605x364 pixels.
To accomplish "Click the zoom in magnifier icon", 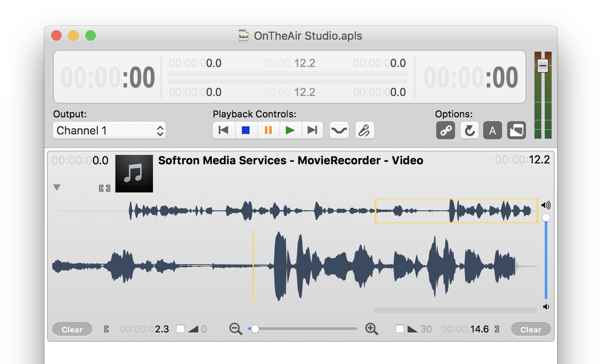I will 372,329.
